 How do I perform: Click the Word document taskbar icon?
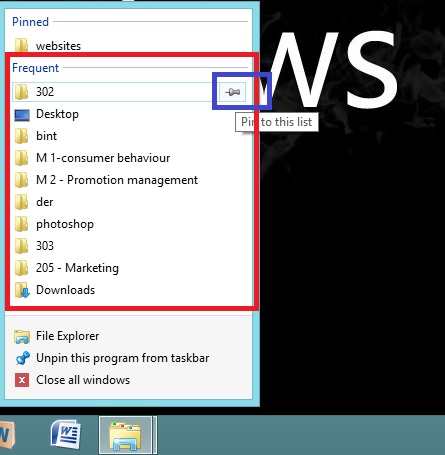(66, 434)
